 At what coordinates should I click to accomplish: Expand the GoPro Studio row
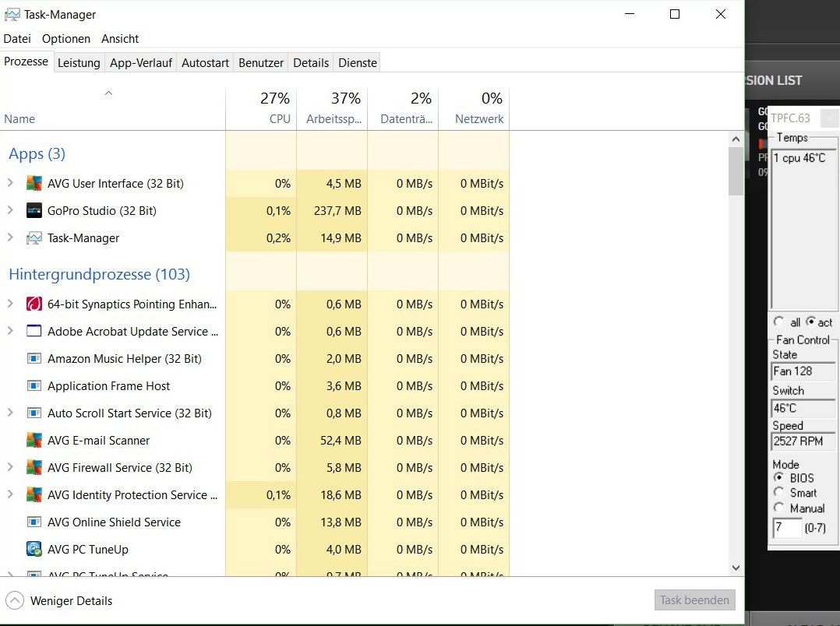click(10, 210)
